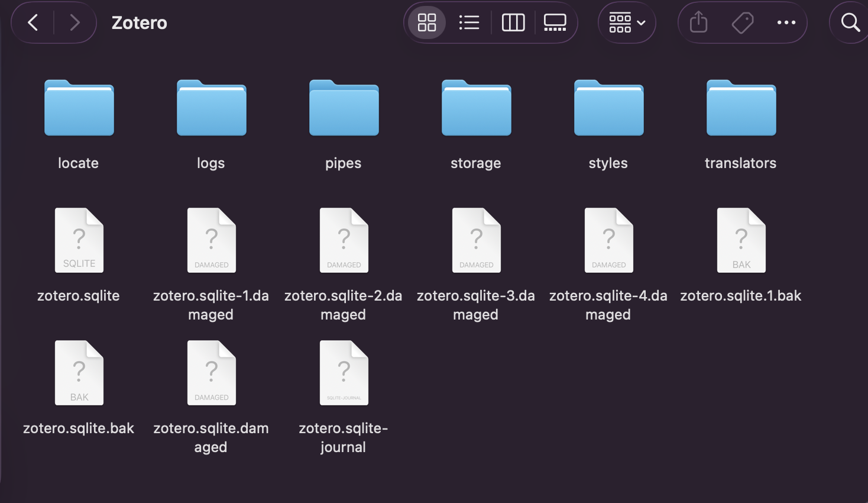Viewport: 868px width, 503px height.
Task: Click the "zotero.sqlite-4.damaged" name label
Action: tap(608, 305)
